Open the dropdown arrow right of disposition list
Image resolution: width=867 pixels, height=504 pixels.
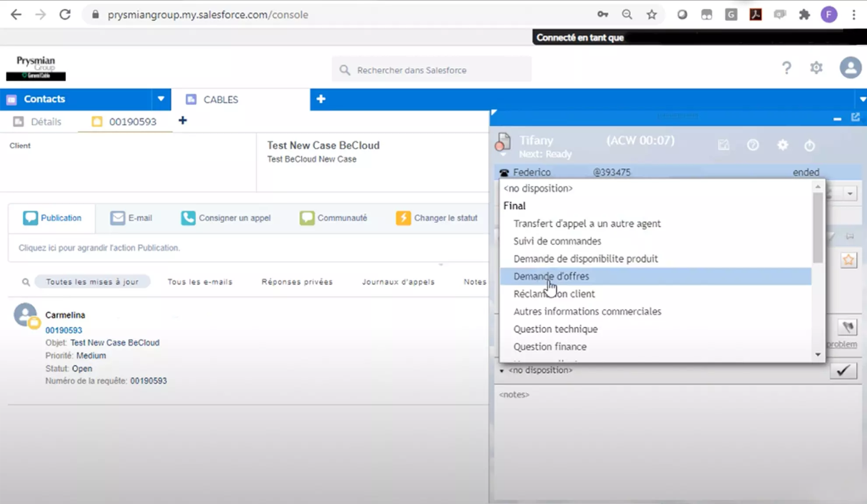click(x=850, y=193)
